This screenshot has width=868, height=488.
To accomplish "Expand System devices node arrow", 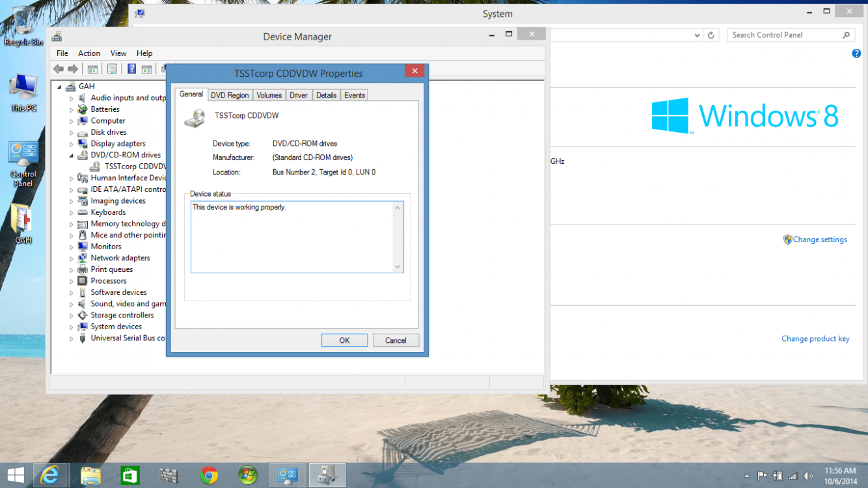I will pyautogui.click(x=72, y=327).
